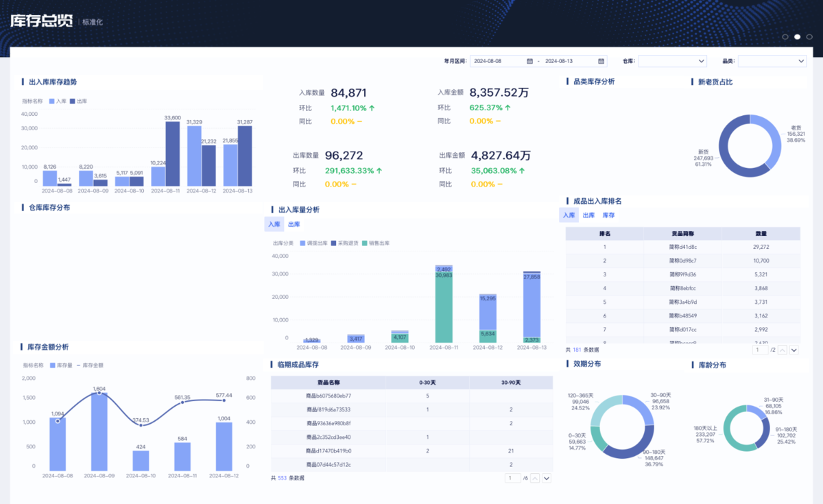823x504 pixels.
Task: Toggle 入库 legend in 出入库库存趋势 chart
Action: point(57,101)
